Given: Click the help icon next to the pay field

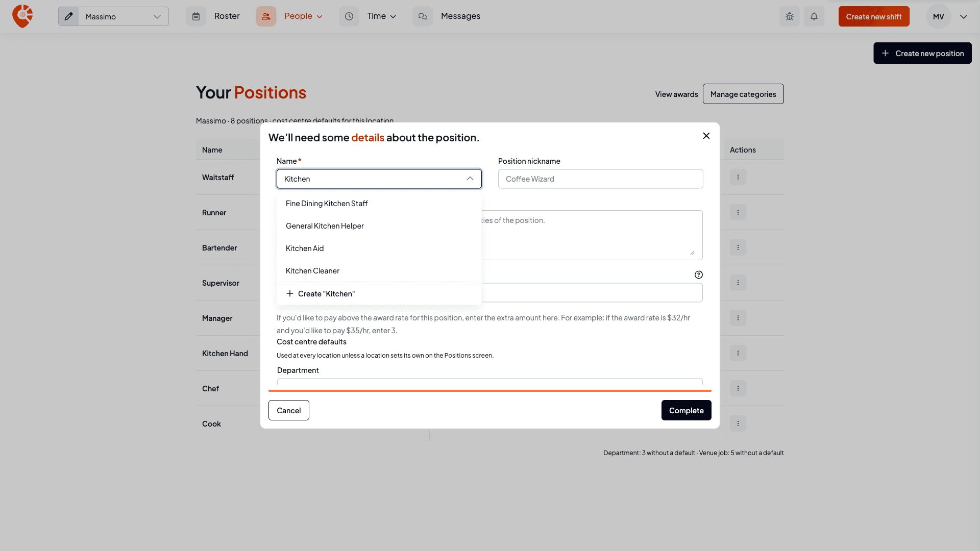Looking at the screenshot, I should tap(699, 274).
